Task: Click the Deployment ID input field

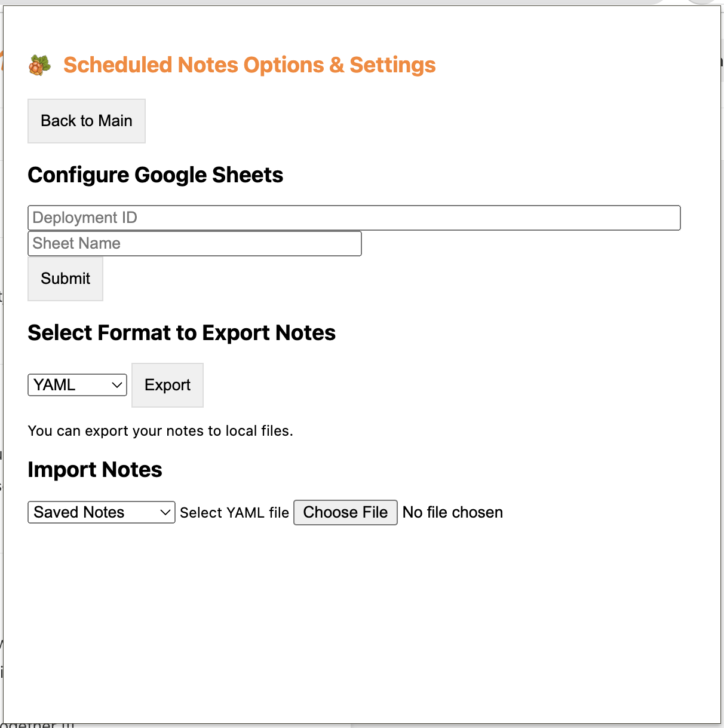Action: tap(354, 218)
